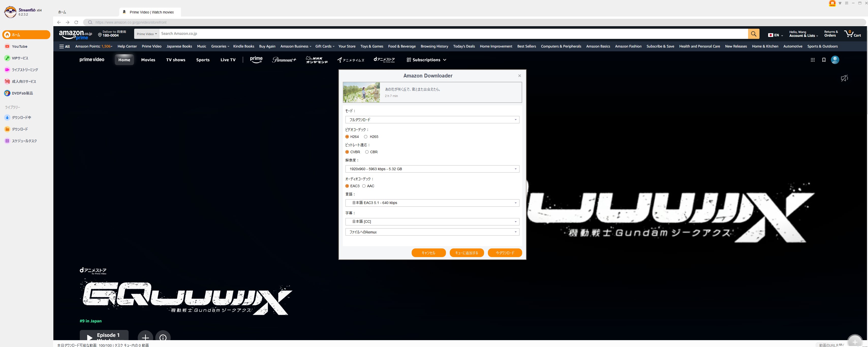Select H264 video codec
868x347 pixels.
[347, 137]
